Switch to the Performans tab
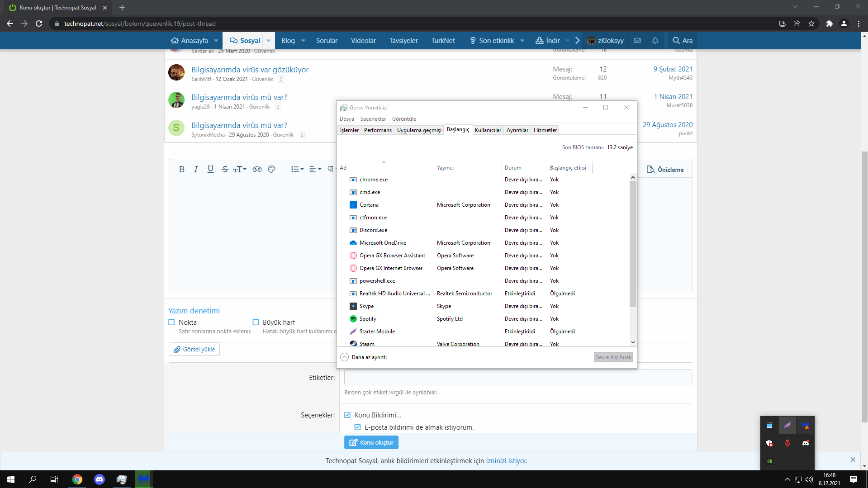The height and width of the screenshot is (488, 868). click(378, 130)
